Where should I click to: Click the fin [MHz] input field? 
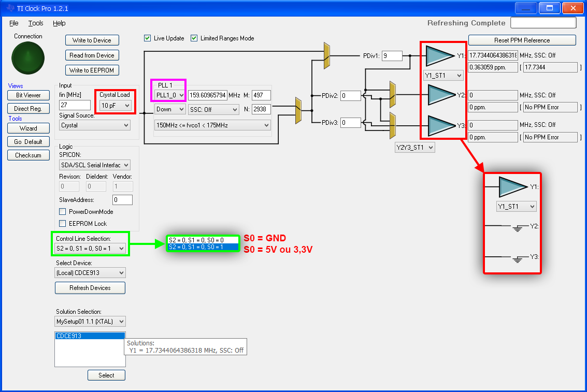(x=75, y=105)
